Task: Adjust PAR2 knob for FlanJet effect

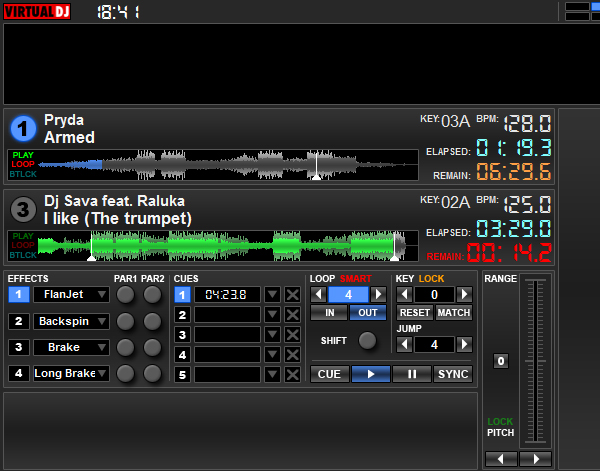Action: click(x=152, y=295)
